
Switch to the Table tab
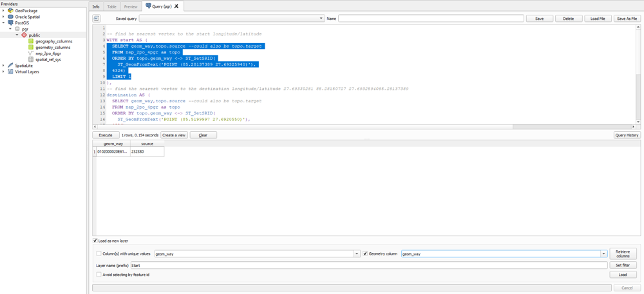111,6
